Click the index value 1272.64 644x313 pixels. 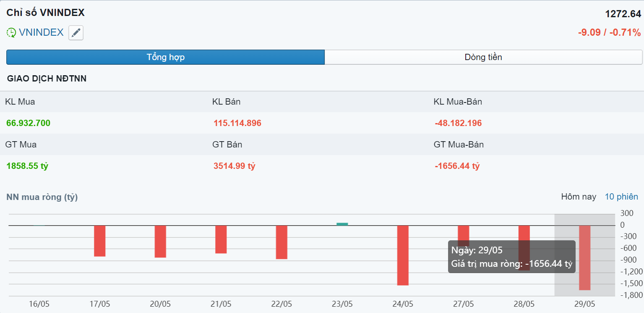(623, 14)
